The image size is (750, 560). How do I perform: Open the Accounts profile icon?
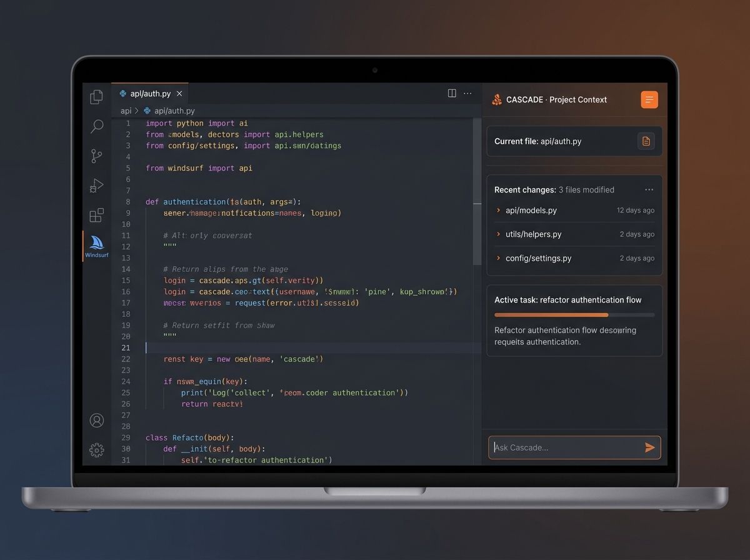click(x=97, y=421)
